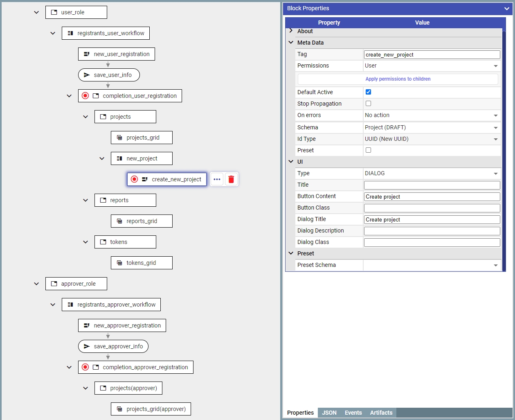
Task: Click the Dialog Description input field
Action: click(432, 231)
